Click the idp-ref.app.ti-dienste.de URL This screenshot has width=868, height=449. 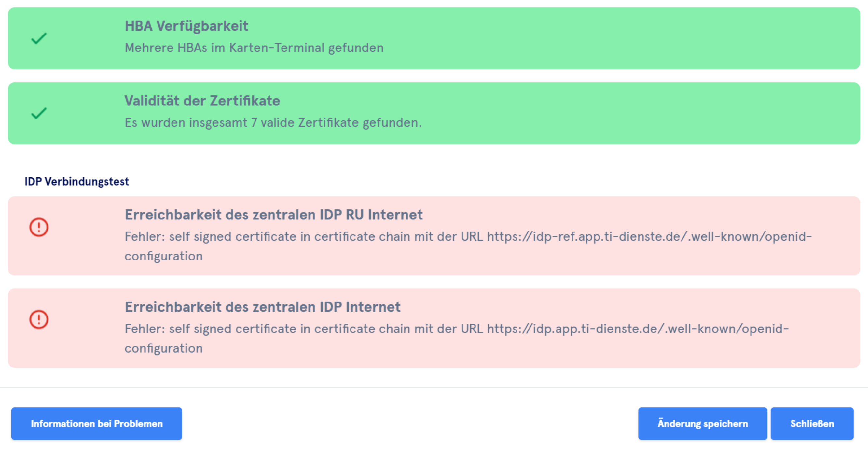(649, 237)
